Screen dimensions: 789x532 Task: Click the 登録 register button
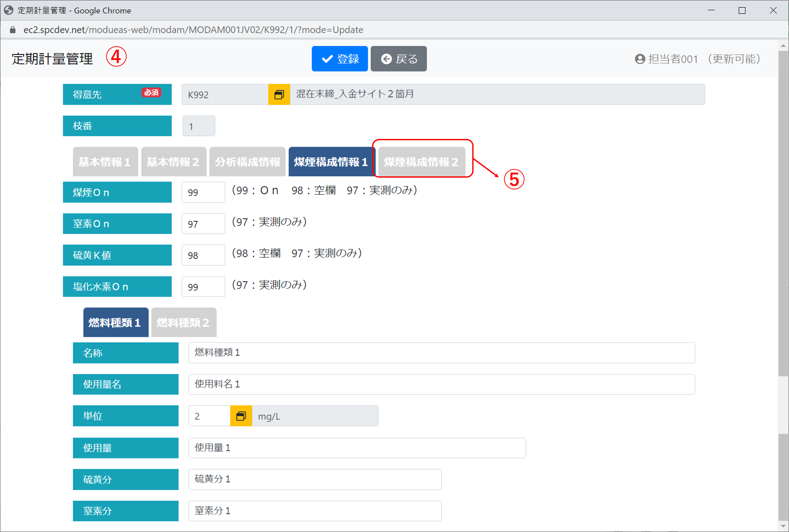point(340,59)
